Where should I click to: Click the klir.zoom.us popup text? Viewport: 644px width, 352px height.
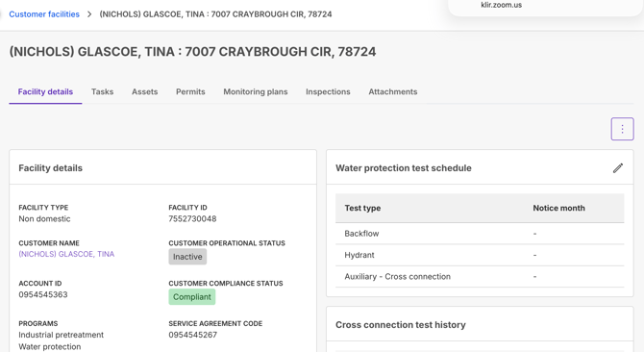coord(502,5)
